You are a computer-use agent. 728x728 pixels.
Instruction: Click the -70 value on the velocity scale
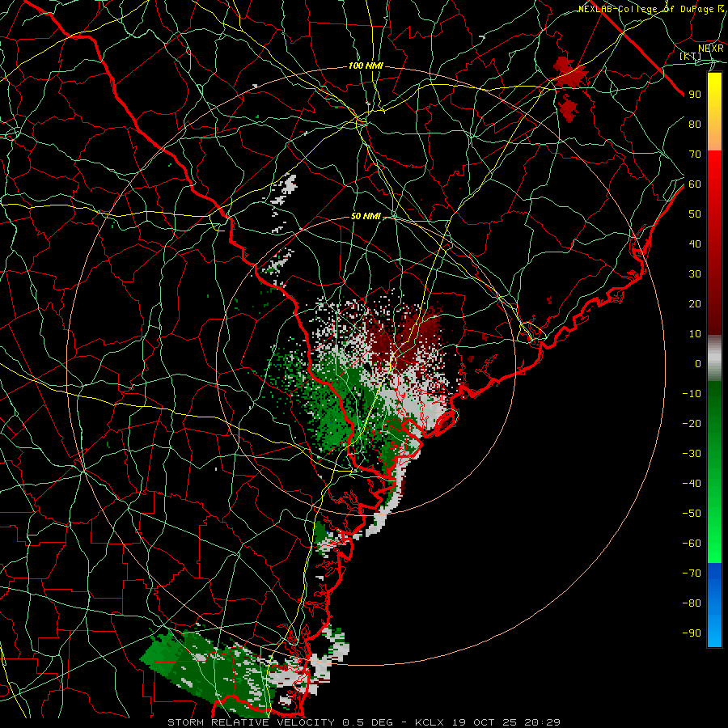click(x=692, y=574)
